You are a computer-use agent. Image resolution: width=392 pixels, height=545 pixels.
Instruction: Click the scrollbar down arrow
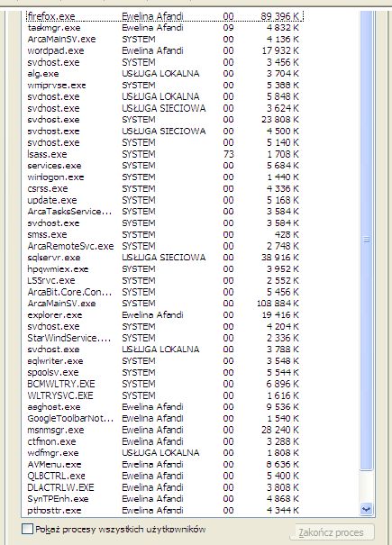(x=366, y=509)
